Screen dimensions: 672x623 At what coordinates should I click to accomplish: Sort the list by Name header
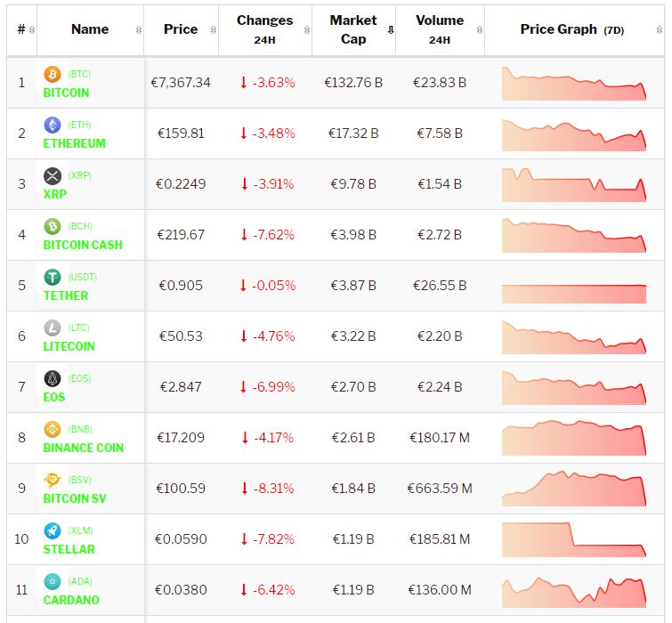point(90,29)
